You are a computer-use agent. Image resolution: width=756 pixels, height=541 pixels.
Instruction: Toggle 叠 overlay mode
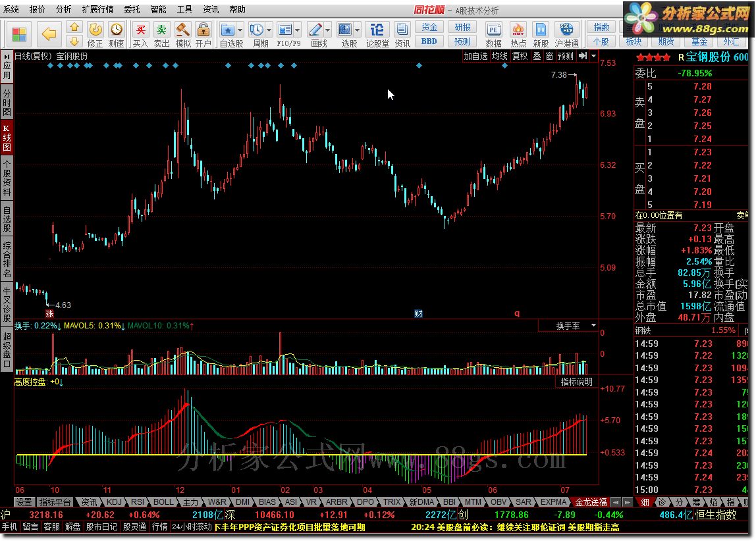click(x=537, y=57)
